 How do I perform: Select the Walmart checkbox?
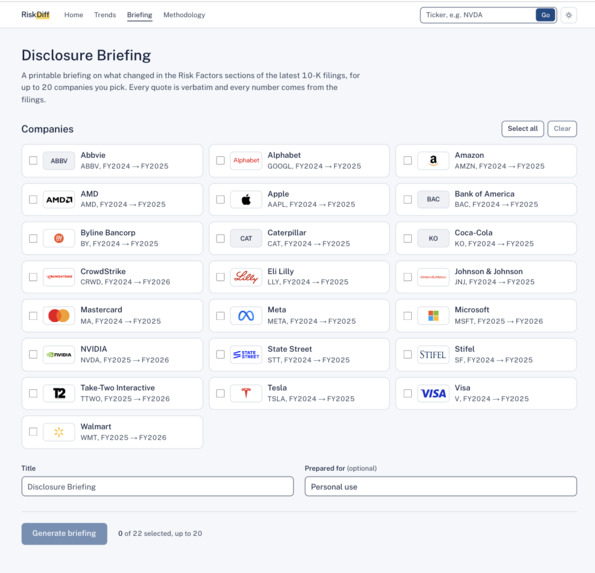point(33,432)
